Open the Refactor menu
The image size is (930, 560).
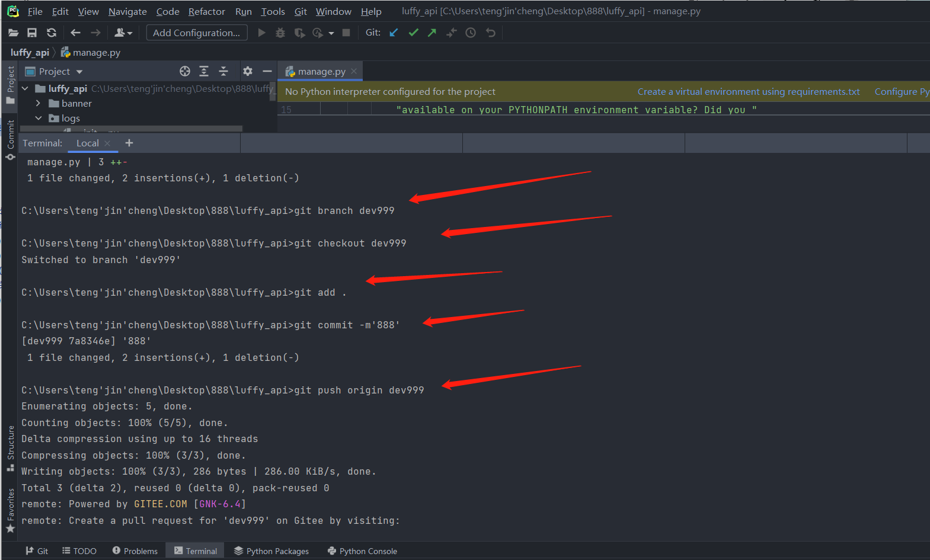(x=207, y=11)
